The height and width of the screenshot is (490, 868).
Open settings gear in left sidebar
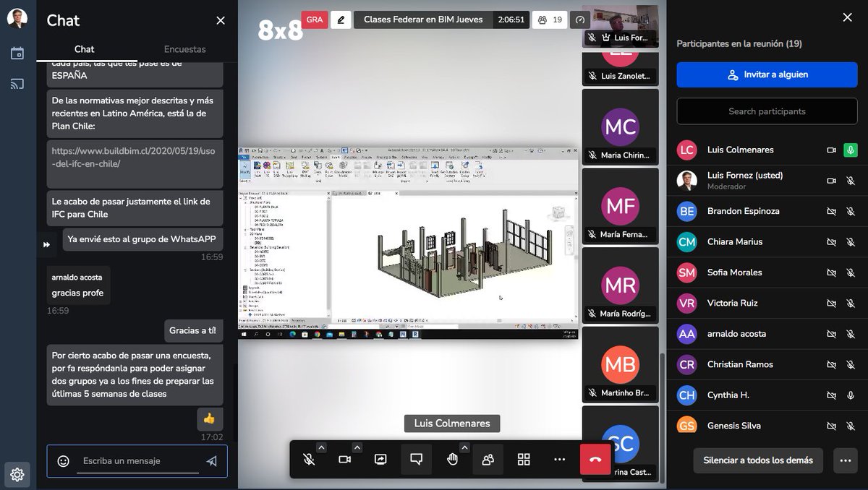point(17,474)
